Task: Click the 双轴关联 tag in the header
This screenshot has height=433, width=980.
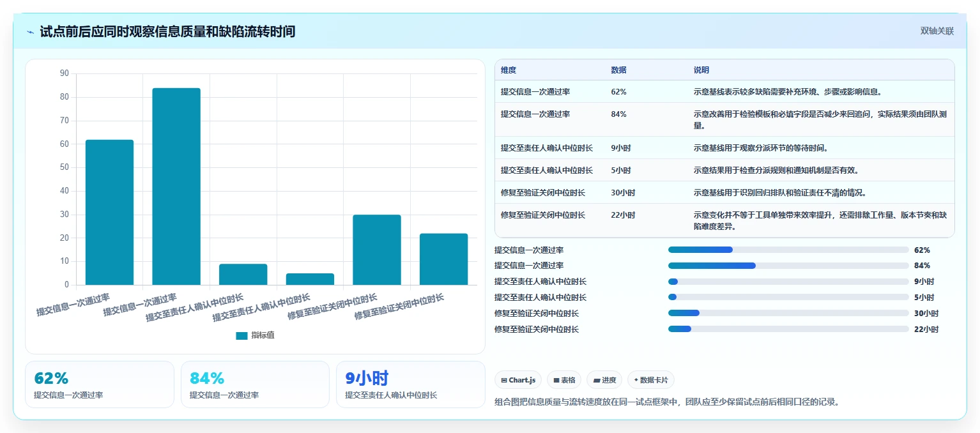Action: [x=937, y=31]
